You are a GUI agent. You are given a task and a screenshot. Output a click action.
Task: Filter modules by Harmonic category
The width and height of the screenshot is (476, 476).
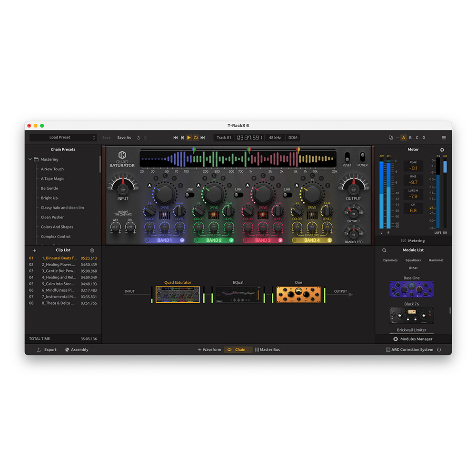pyautogui.click(x=436, y=260)
